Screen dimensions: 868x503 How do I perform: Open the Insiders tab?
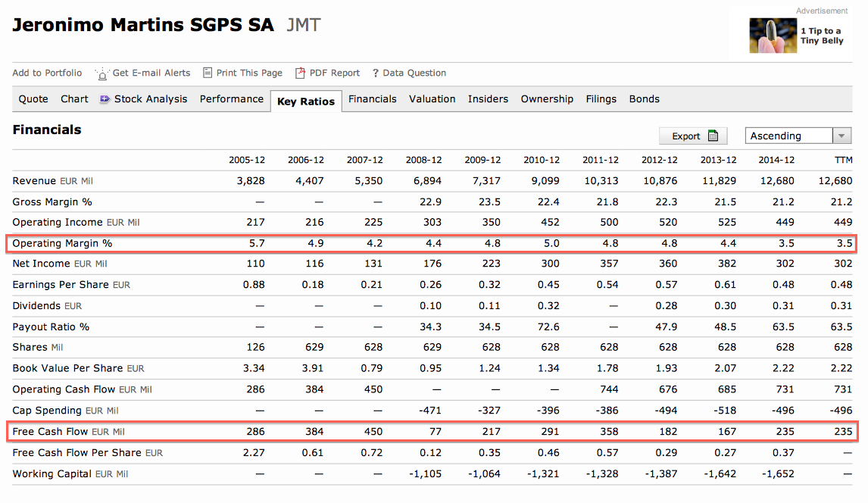click(488, 99)
